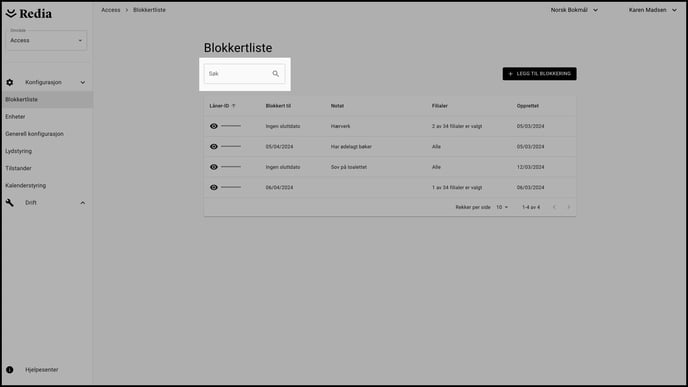This screenshot has width=688, height=387.
Task: Click '2 av 34 filialer er valgt'
Action: click(x=457, y=126)
